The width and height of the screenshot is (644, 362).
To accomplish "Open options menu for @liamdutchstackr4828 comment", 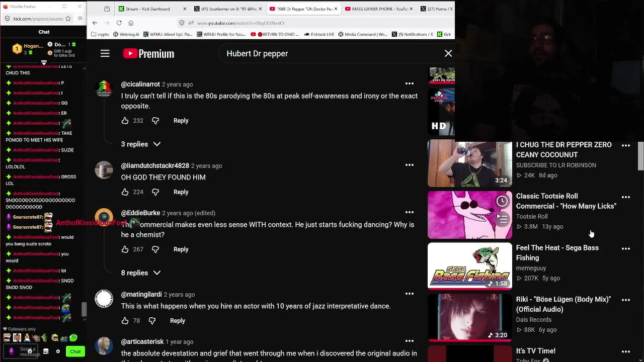I will pyautogui.click(x=410, y=165).
